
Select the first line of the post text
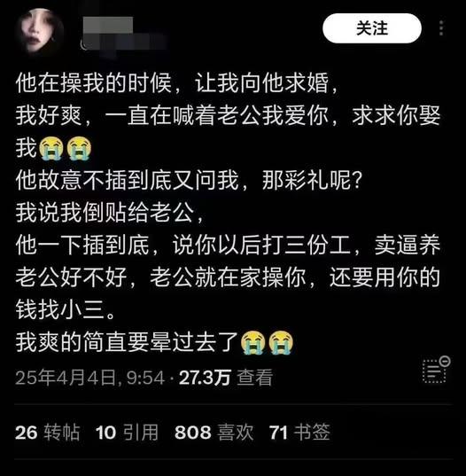[176, 82]
